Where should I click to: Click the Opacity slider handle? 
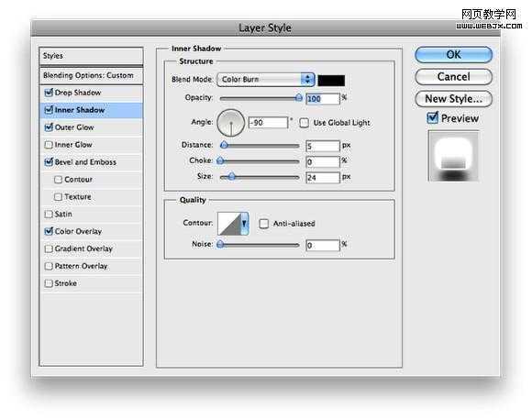click(299, 98)
